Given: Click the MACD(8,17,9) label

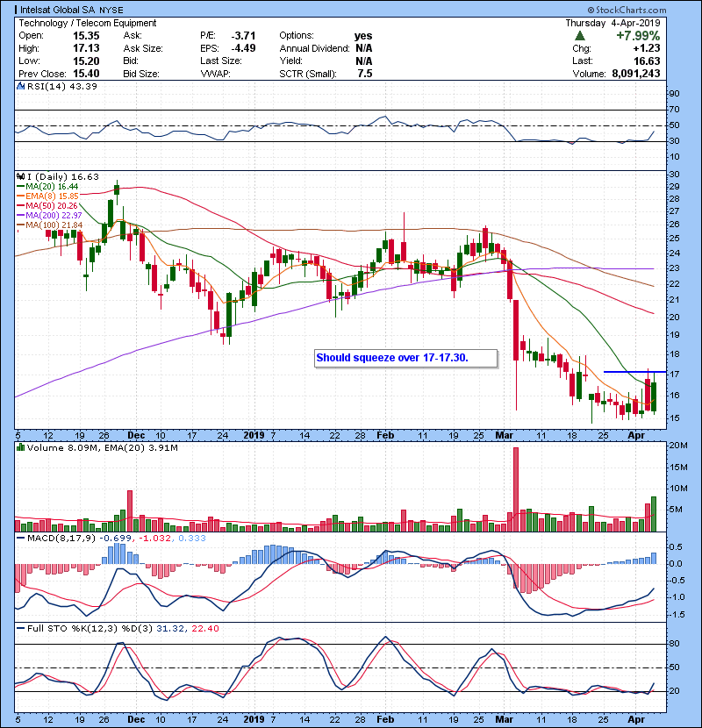Looking at the screenshot, I should (x=61, y=539).
